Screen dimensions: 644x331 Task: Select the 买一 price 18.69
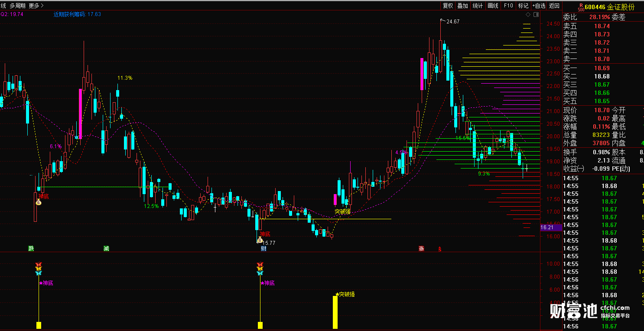(602, 68)
